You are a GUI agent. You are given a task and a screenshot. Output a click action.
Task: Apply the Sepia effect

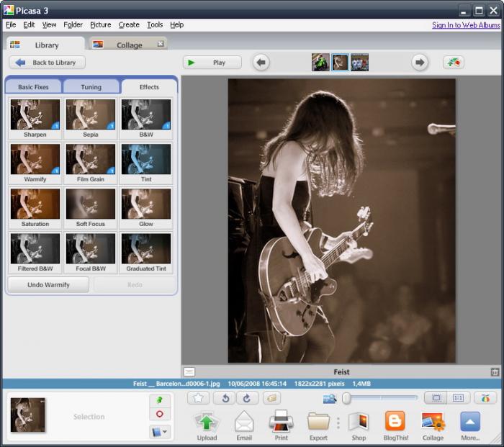pos(91,118)
